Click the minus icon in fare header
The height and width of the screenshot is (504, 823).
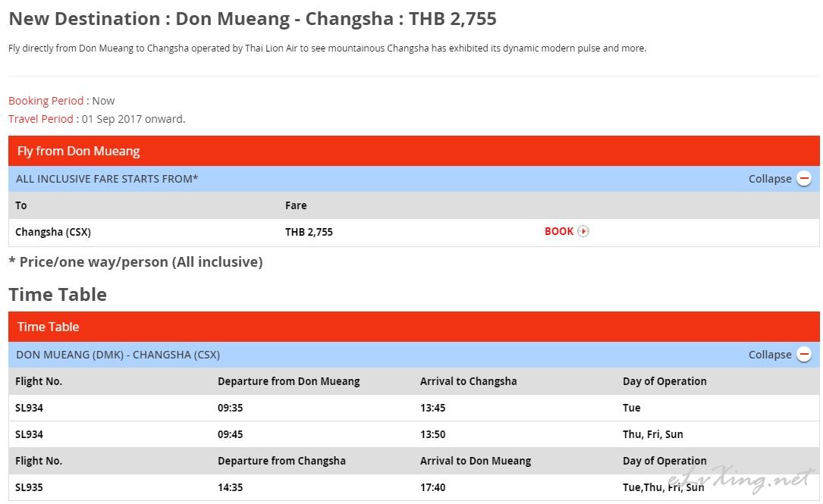point(803,179)
